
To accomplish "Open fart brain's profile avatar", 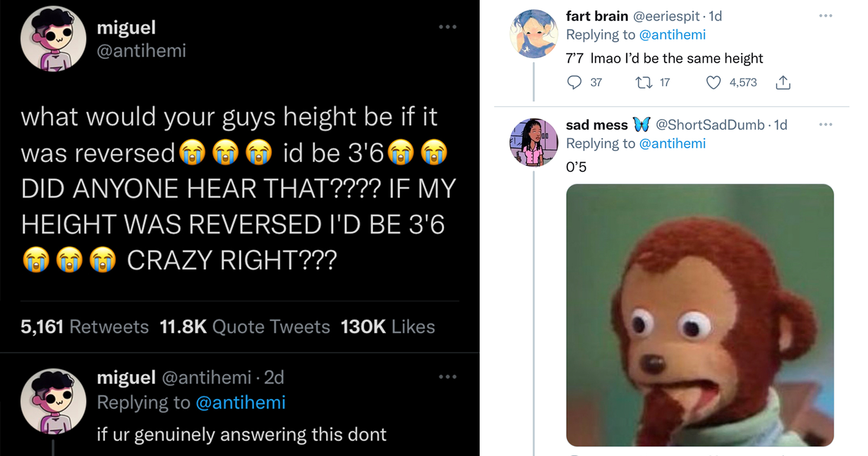I will click(x=533, y=34).
